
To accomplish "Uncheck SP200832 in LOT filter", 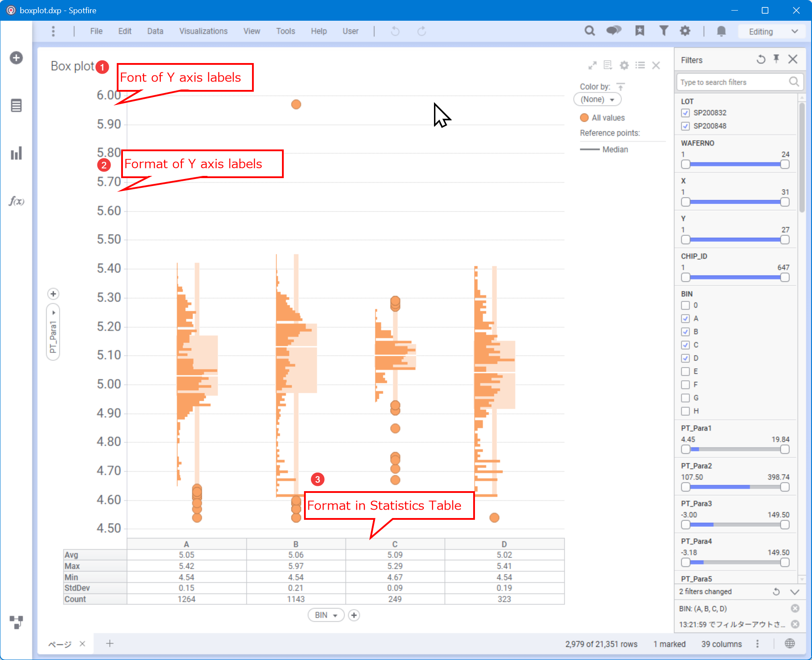I will (x=686, y=113).
